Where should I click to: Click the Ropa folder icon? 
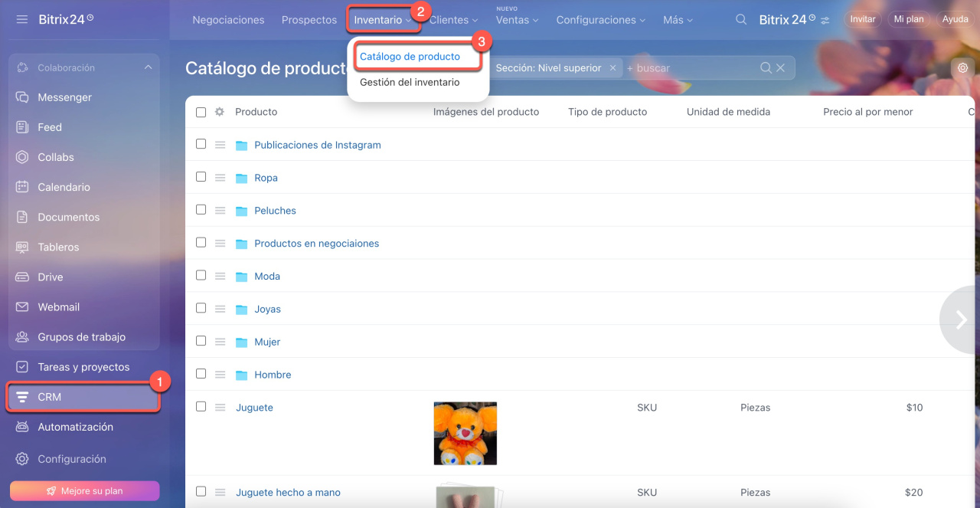(x=242, y=178)
